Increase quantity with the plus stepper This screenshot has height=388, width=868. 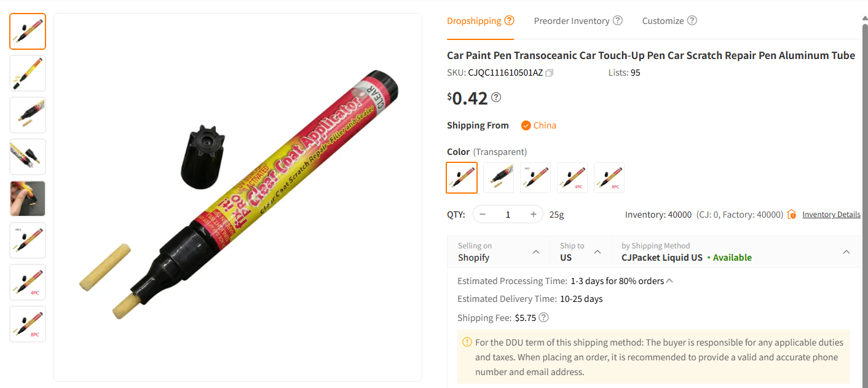tap(532, 214)
